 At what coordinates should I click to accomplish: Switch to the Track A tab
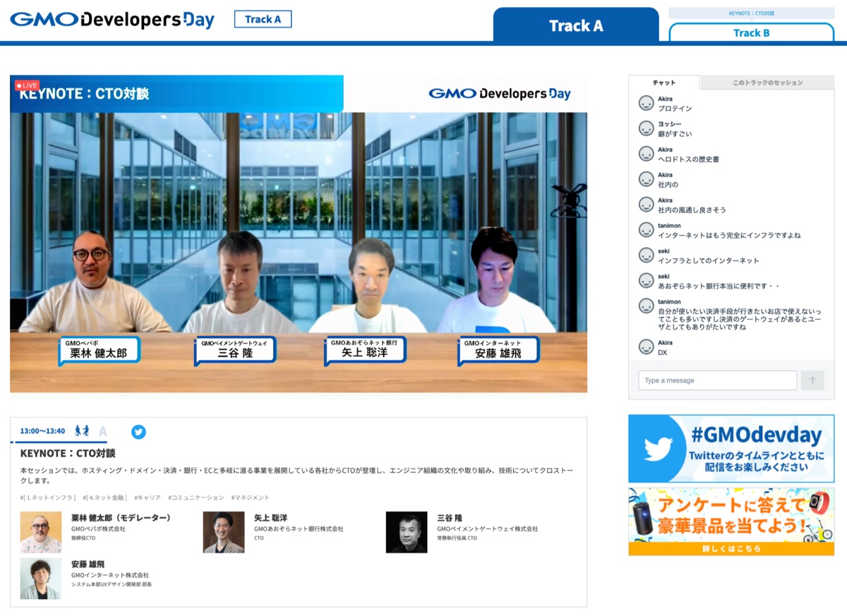pyautogui.click(x=576, y=26)
